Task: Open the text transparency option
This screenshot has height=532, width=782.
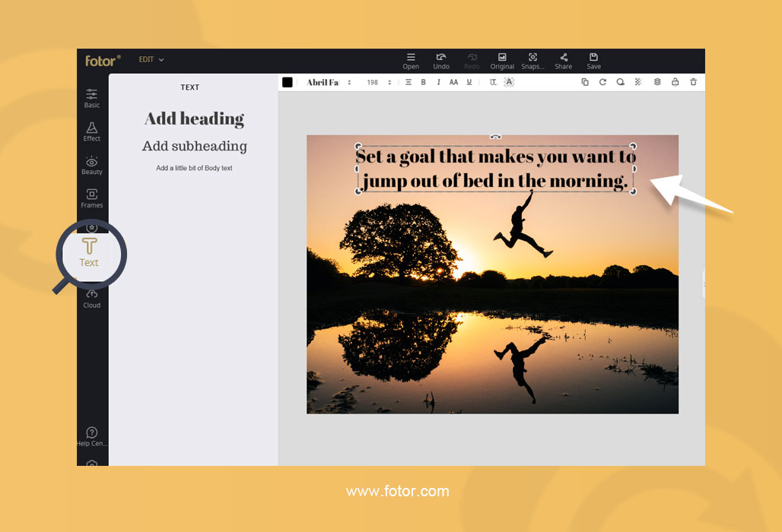Action: (x=509, y=82)
